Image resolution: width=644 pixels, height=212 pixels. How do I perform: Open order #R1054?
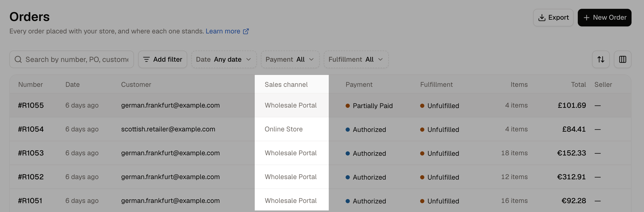point(31,129)
